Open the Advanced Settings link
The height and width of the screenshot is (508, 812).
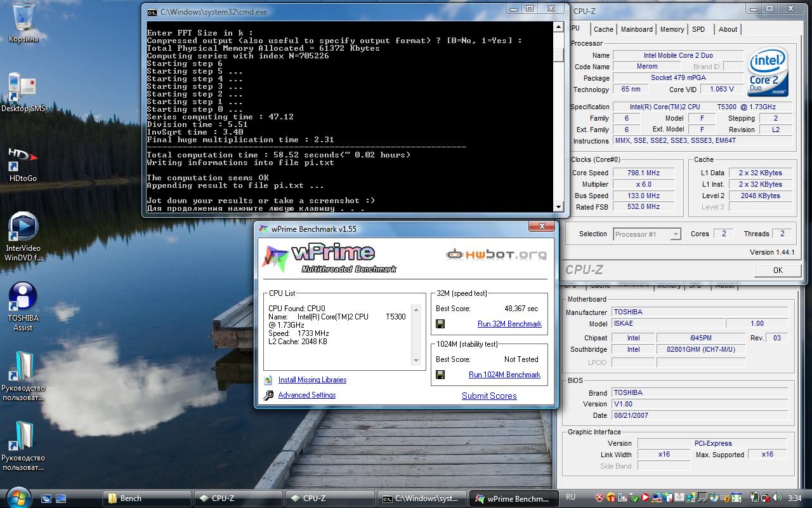[307, 395]
